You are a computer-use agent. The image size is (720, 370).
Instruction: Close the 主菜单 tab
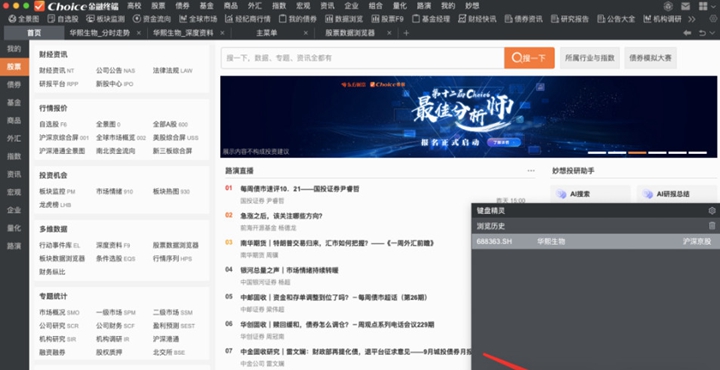(306, 33)
